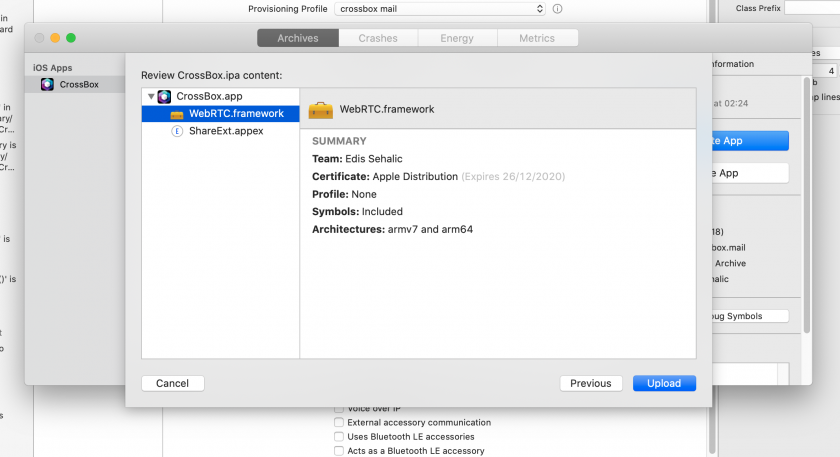Click the large WebRTC.framework briefcase icon in header
The image size is (840, 457).
click(320, 109)
